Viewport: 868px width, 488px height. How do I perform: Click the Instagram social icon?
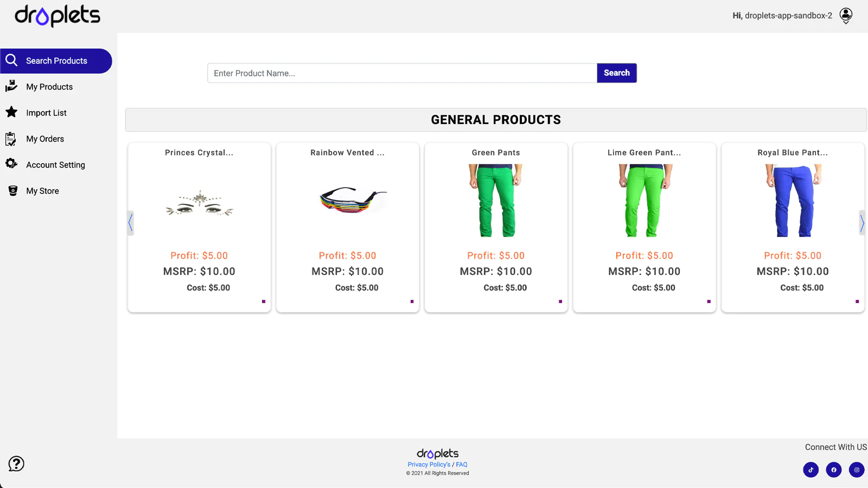tap(857, 470)
